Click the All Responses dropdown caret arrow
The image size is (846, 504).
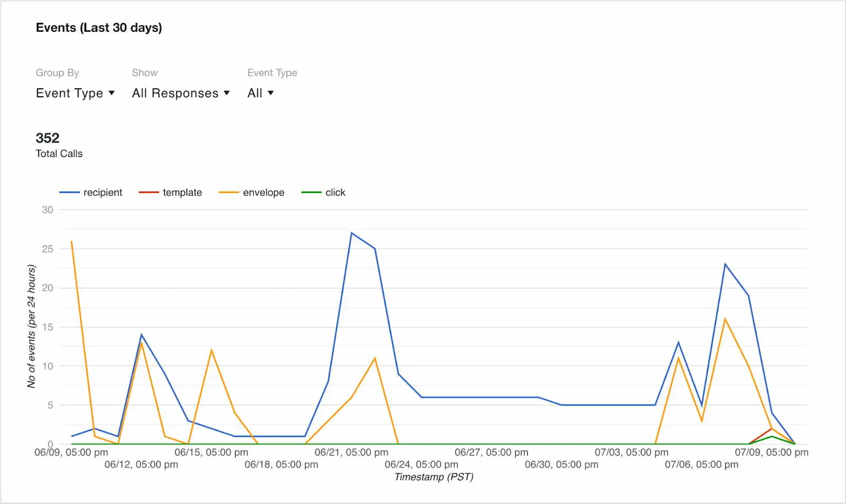pos(226,93)
